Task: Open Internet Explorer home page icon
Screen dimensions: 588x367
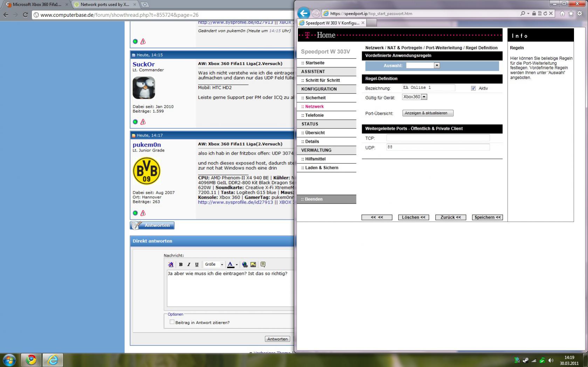Action: pos(562,13)
